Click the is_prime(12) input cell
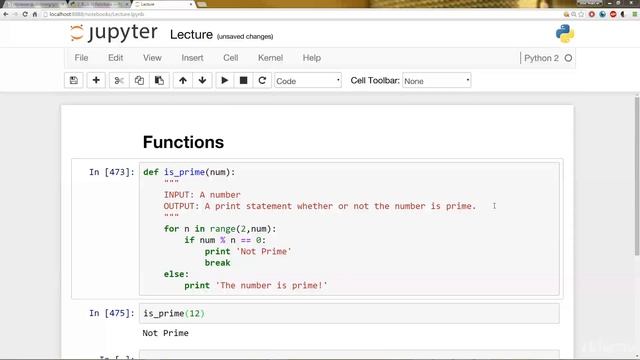Viewport: 640px width, 360px height. point(349,313)
